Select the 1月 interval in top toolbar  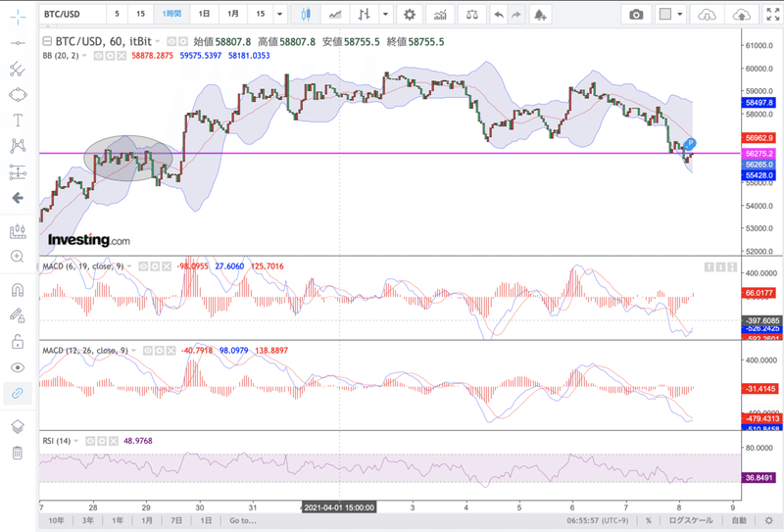point(233,15)
